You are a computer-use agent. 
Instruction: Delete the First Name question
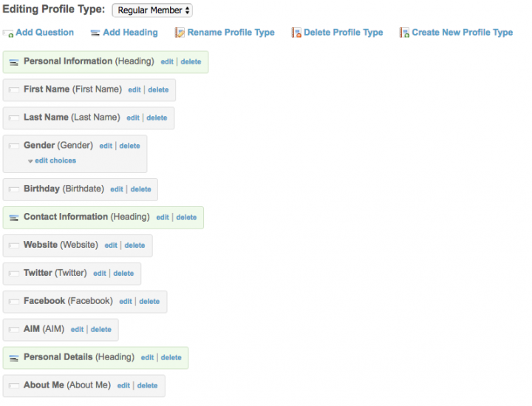tap(158, 90)
